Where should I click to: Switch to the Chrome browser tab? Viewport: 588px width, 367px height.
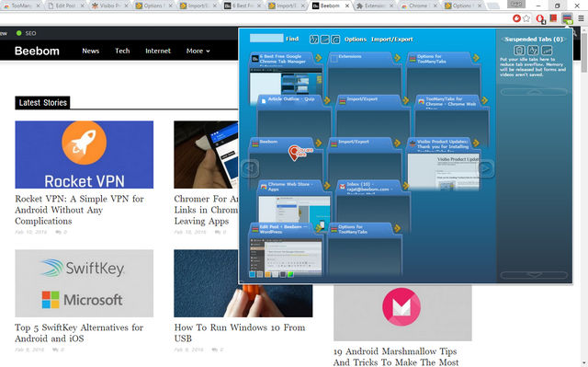419,6
